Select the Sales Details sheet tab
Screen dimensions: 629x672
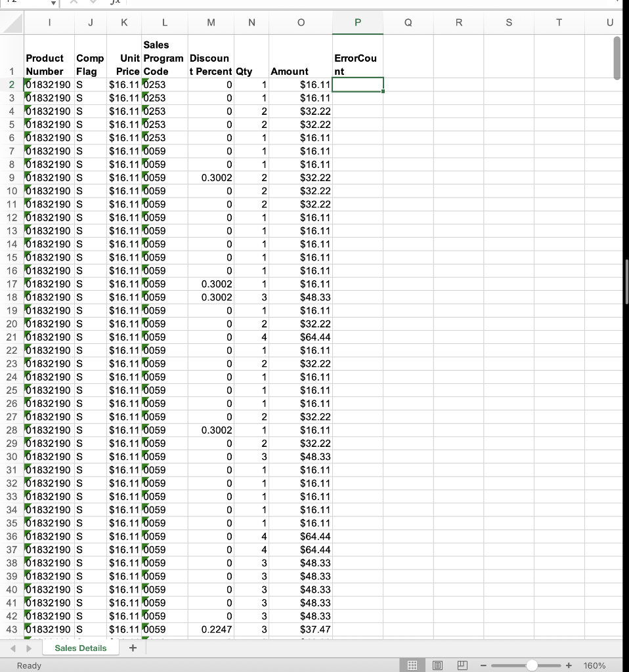tap(80, 648)
